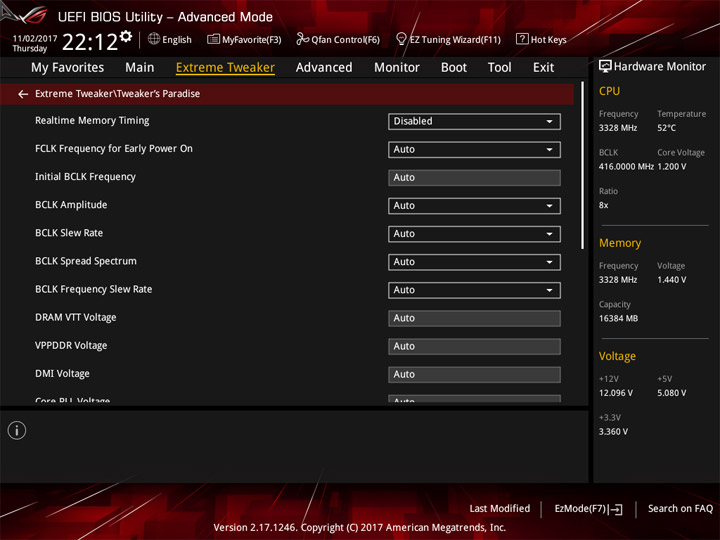Image resolution: width=720 pixels, height=540 pixels.
Task: Click the Version 2.17.1246 copyright text
Action: [360, 528]
